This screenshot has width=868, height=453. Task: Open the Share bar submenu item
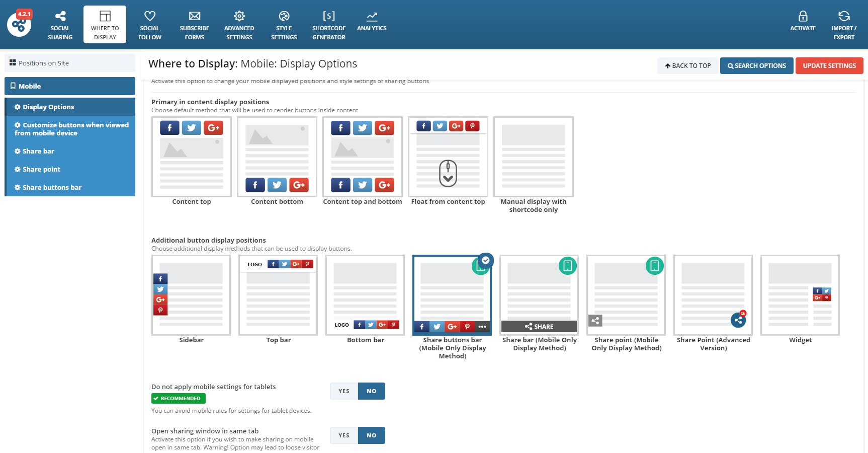[38, 151]
